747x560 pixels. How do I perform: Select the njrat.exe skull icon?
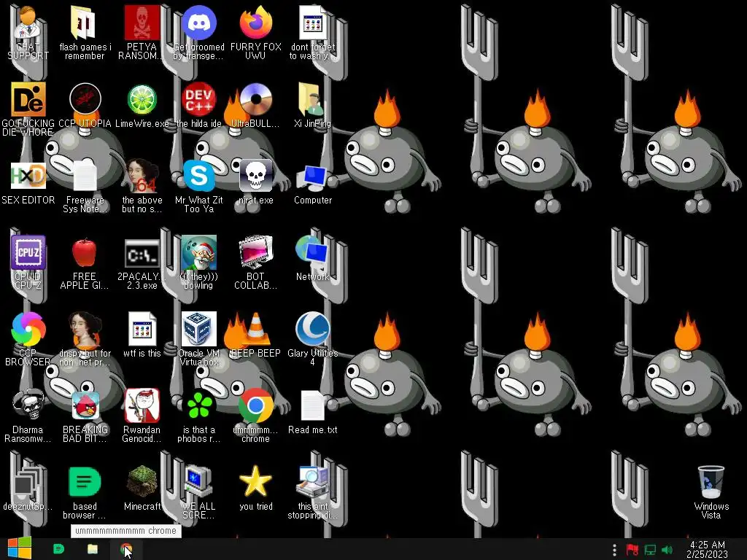pyautogui.click(x=256, y=176)
